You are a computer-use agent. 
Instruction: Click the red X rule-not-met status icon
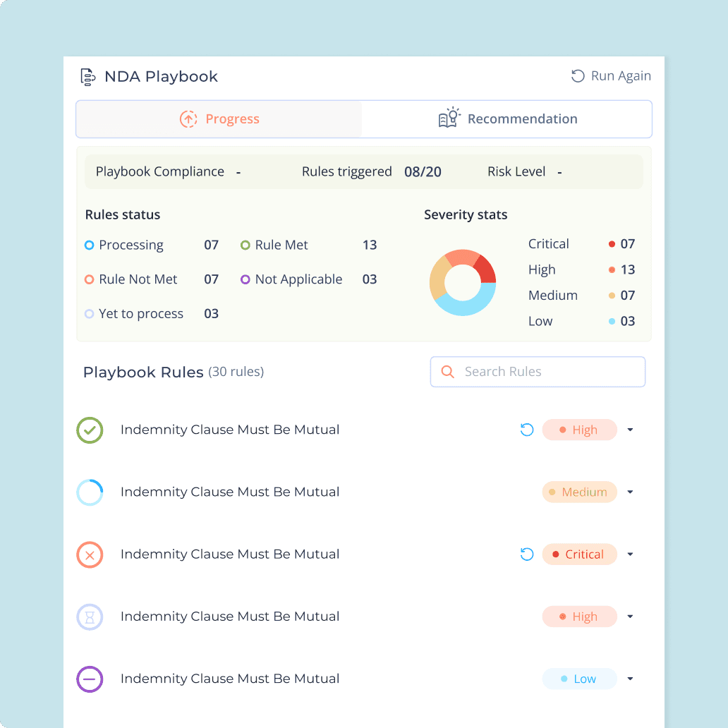click(90, 554)
